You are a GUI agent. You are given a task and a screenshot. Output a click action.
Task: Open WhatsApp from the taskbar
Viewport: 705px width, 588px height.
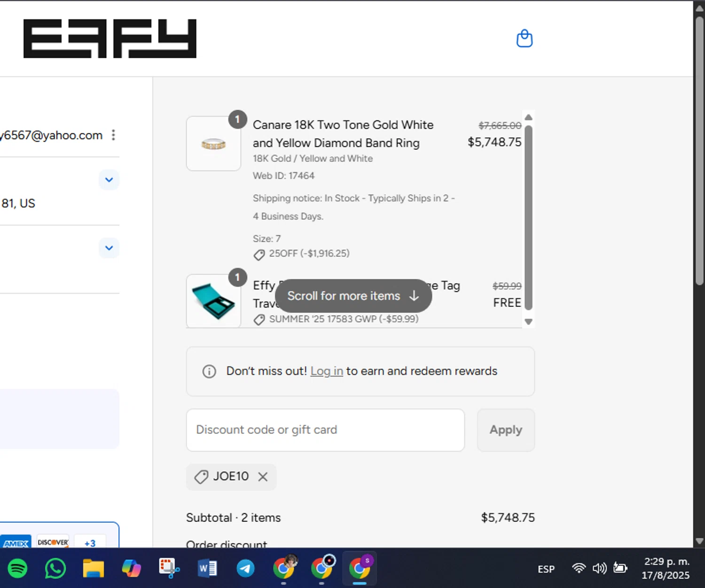coord(55,569)
